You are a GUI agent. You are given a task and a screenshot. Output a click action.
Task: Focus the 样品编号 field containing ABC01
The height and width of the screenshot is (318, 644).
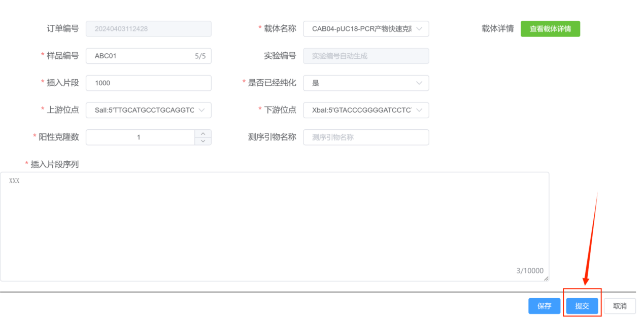point(142,56)
